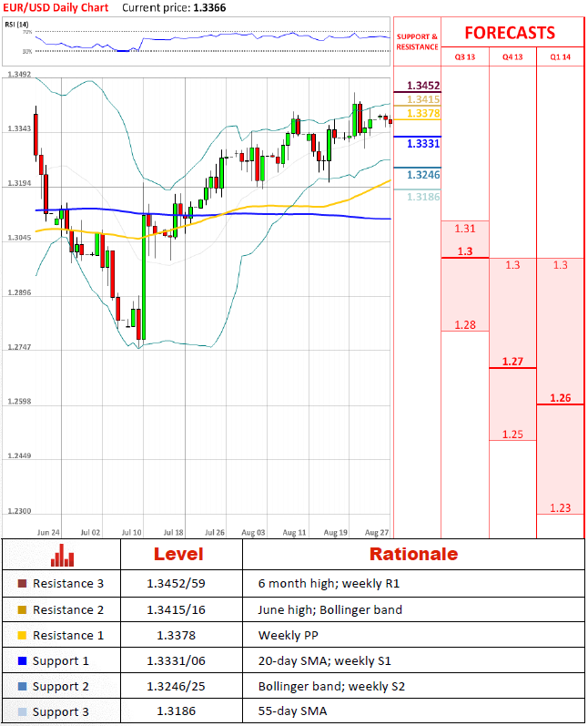Click the 1.3331 support level label
This screenshot has width=588, height=726.
423,144
